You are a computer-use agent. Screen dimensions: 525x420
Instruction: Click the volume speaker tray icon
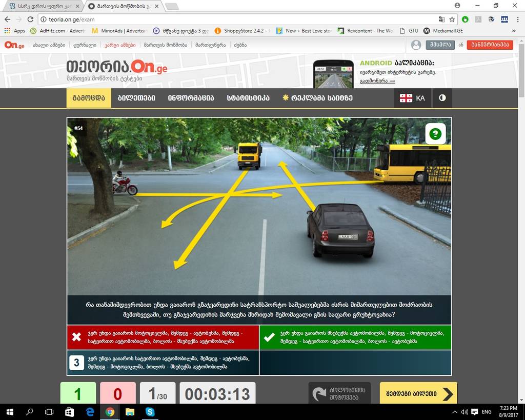click(465, 412)
